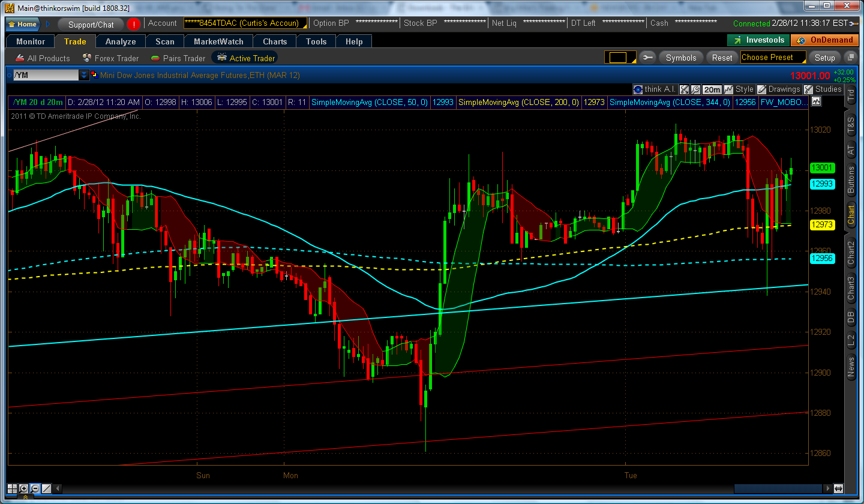The height and width of the screenshot is (504, 864).
Task: Switch to MarketWatch tab
Action: [x=218, y=41]
